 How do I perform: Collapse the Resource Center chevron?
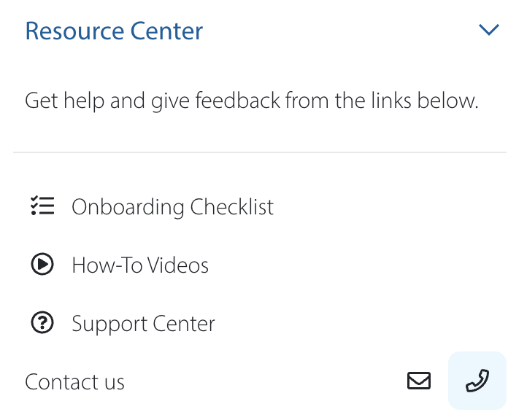coord(488,31)
